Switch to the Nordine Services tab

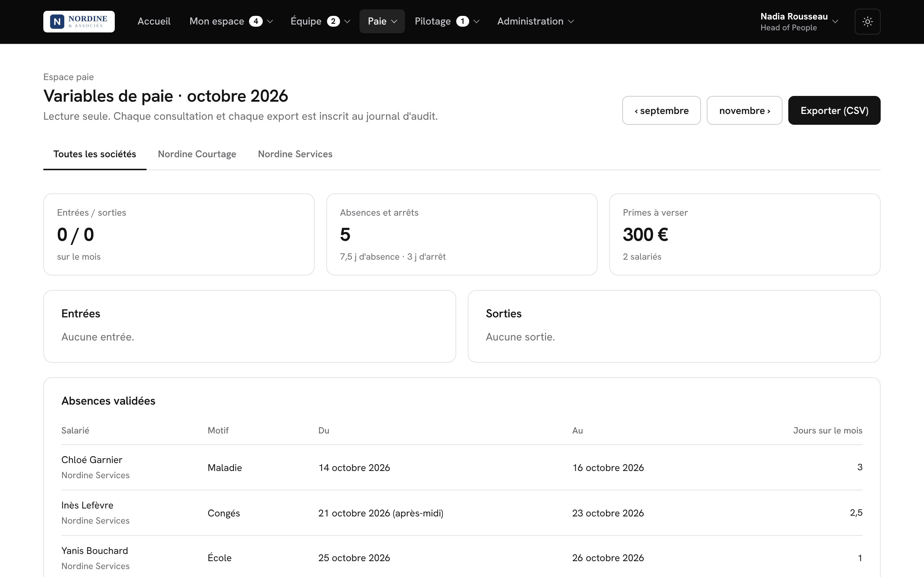point(295,154)
